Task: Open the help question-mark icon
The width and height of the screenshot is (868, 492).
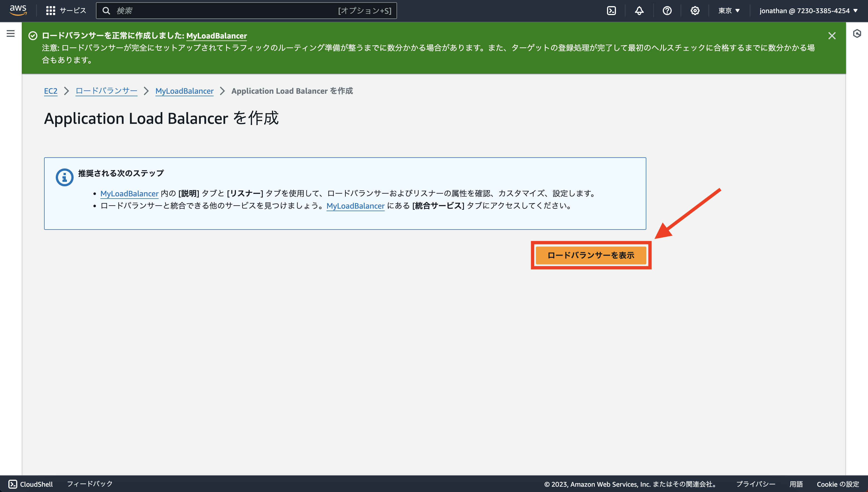Action: (667, 11)
